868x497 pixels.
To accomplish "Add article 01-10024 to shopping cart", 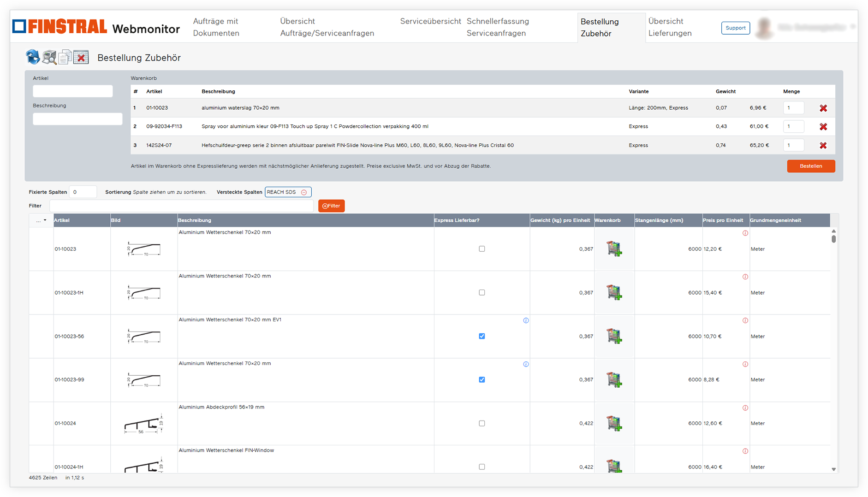I will [x=614, y=423].
